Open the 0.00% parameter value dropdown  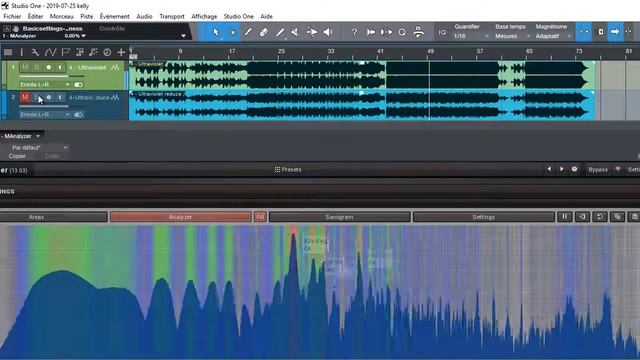75,36
